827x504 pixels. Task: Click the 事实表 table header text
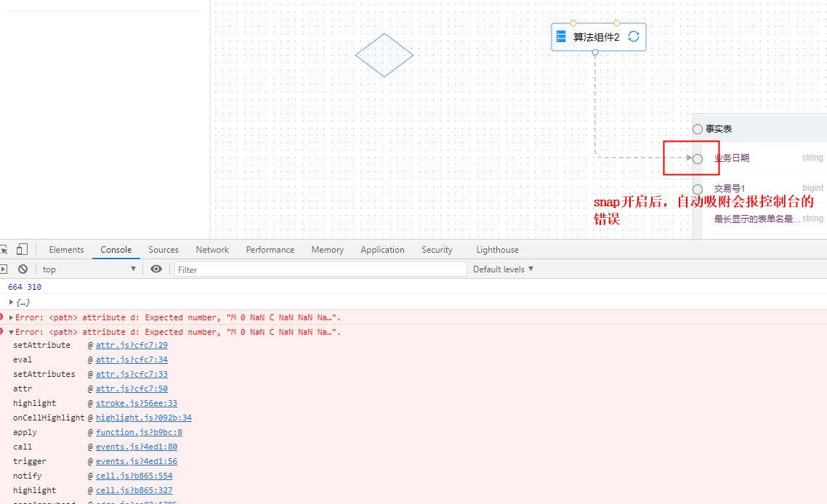coord(719,129)
